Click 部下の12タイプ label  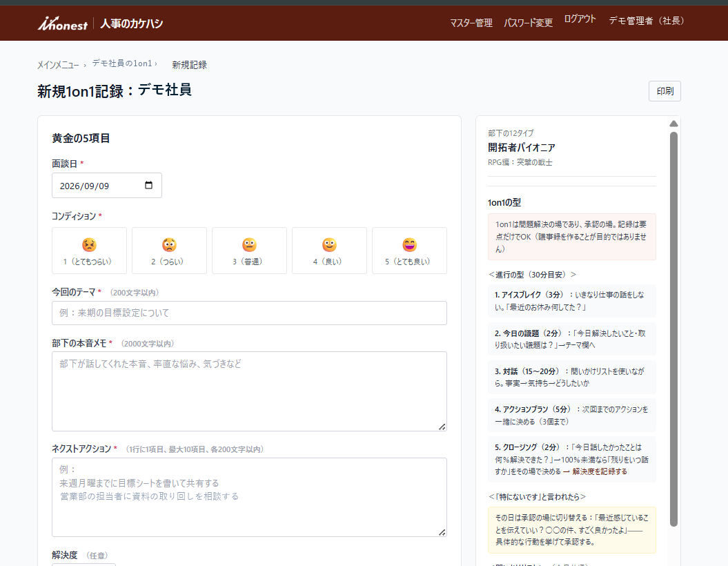pos(511,133)
